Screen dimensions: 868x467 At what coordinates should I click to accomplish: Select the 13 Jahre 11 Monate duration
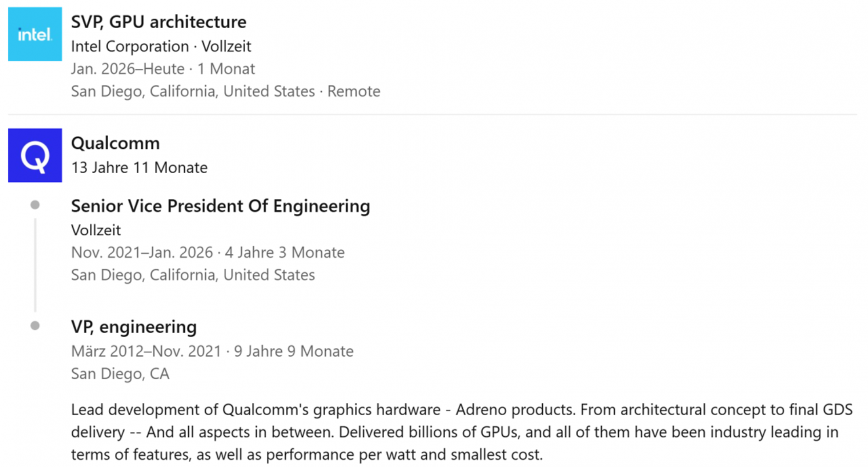[140, 167]
